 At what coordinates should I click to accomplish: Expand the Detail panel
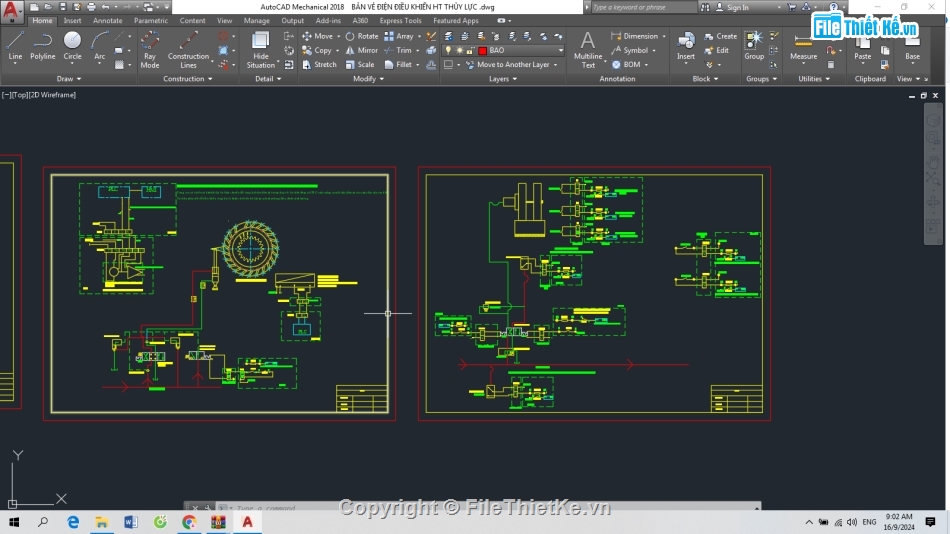click(268, 79)
